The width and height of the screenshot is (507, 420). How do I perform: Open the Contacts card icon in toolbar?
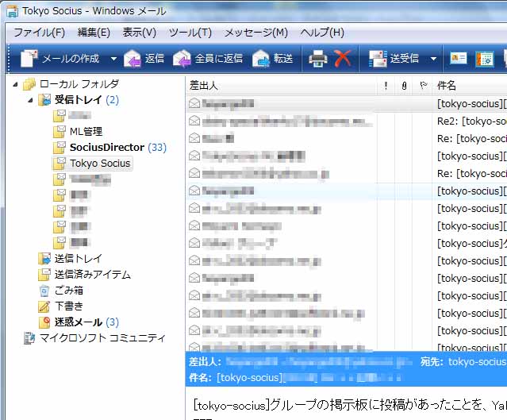pyautogui.click(x=458, y=59)
